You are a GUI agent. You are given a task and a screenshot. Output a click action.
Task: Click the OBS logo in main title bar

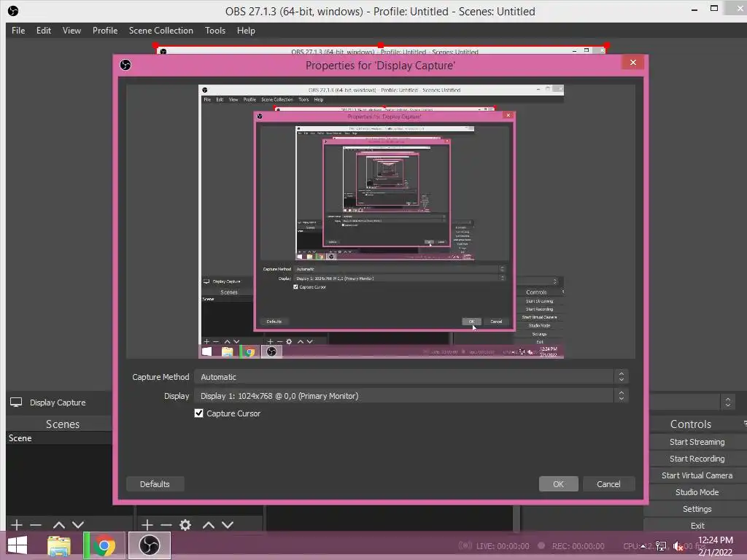pos(13,10)
